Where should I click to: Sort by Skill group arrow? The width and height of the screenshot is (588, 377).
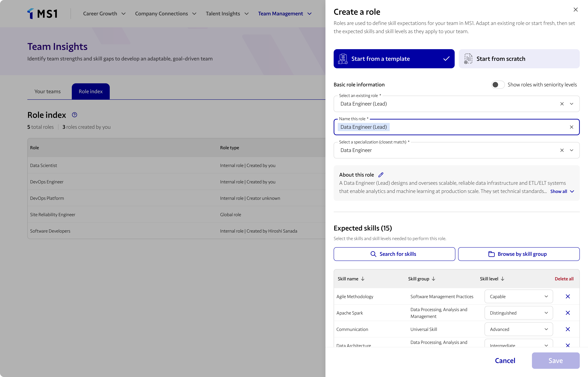click(x=433, y=279)
